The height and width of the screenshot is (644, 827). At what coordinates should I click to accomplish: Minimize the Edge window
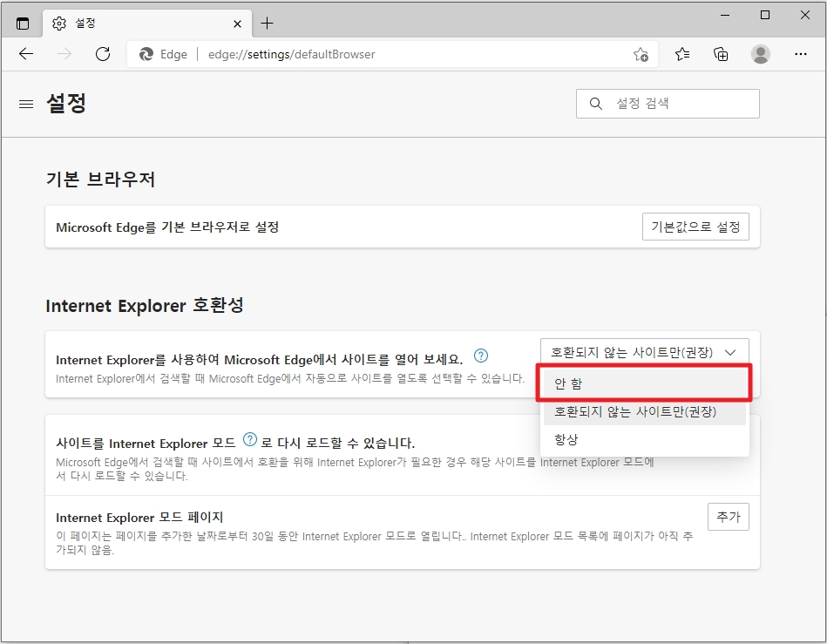(x=725, y=16)
